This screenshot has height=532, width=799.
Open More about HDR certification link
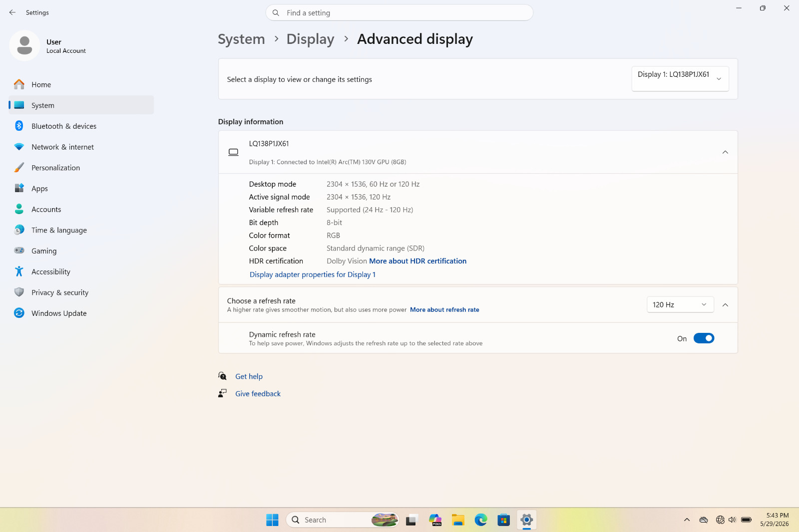pyautogui.click(x=417, y=261)
